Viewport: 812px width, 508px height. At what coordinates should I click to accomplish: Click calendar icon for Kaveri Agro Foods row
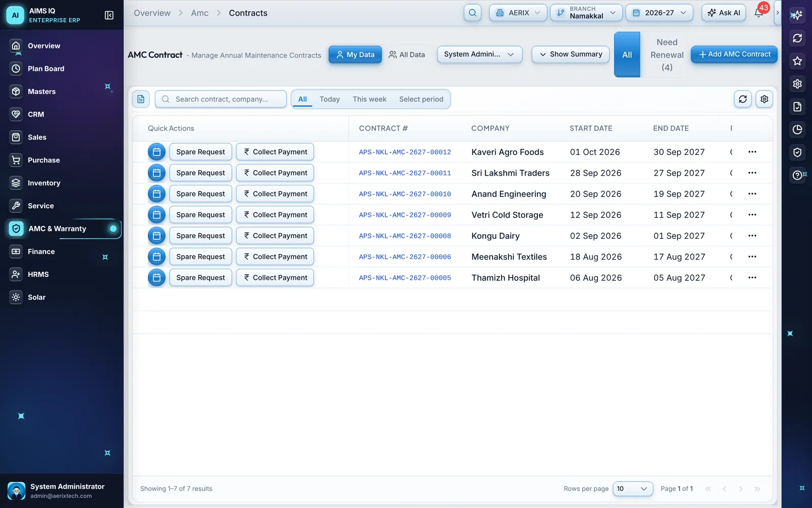tap(156, 152)
